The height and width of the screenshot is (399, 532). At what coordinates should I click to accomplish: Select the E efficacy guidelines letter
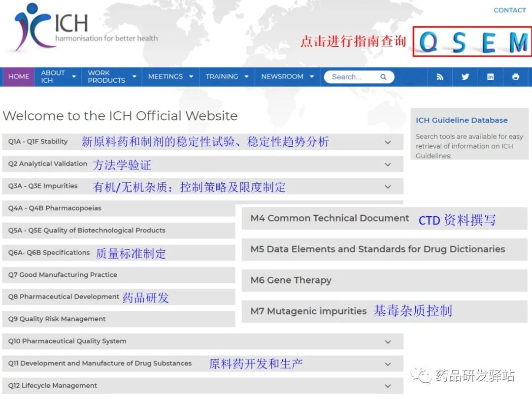pyautogui.click(x=488, y=43)
